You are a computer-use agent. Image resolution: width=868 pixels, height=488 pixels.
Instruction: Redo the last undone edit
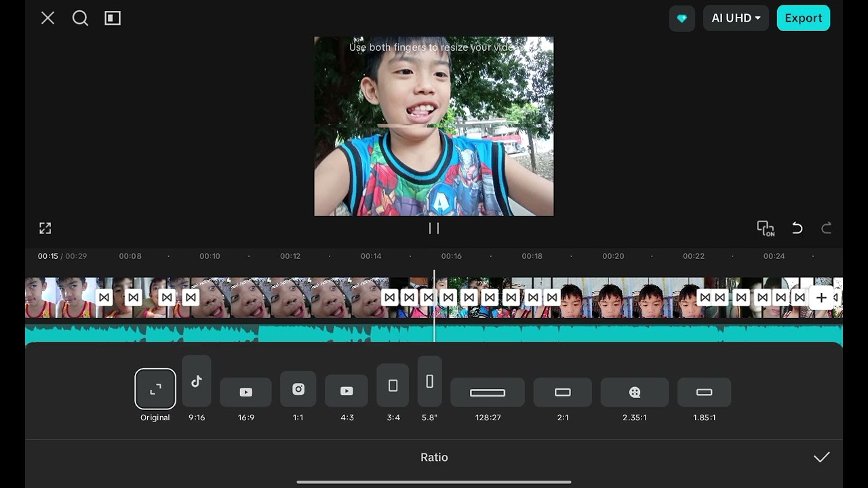click(x=826, y=228)
